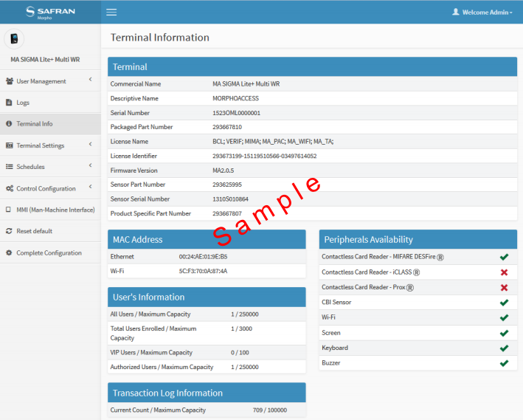523x420 pixels.
Task: Click the Safran Morpho logo
Action: click(x=50, y=13)
